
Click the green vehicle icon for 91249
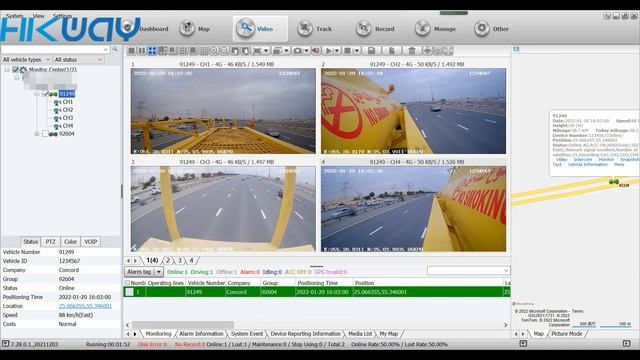[x=53, y=94]
